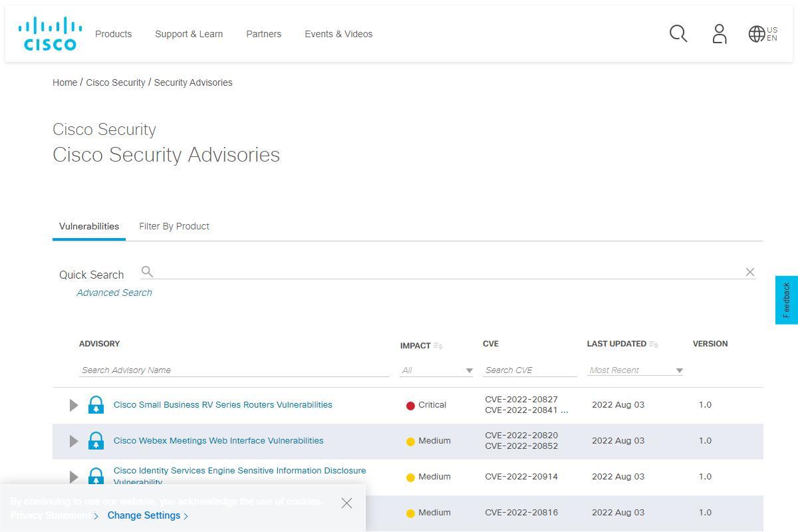Image resolution: width=798 pixels, height=532 pixels.
Task: Open the Most Recent date filter dropdown
Action: click(x=635, y=370)
